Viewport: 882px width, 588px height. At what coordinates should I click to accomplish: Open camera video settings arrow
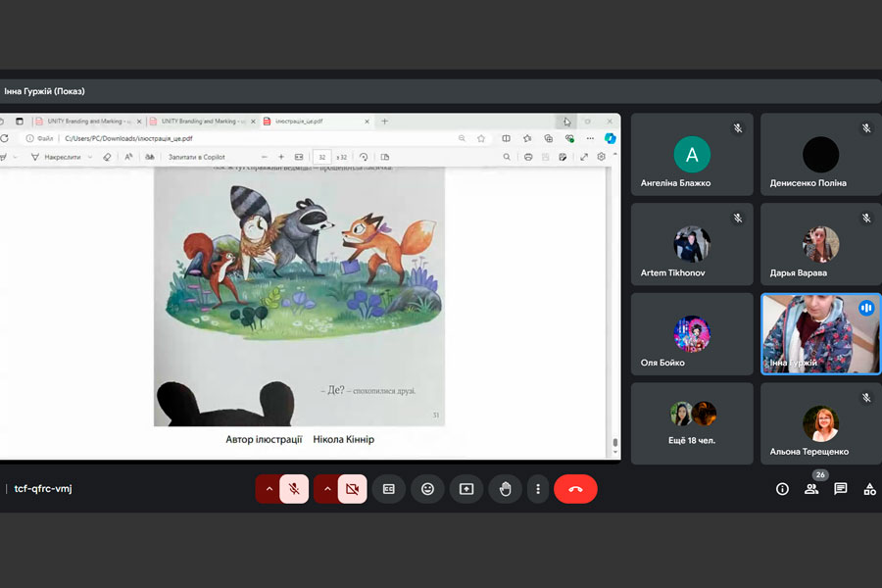pos(326,489)
